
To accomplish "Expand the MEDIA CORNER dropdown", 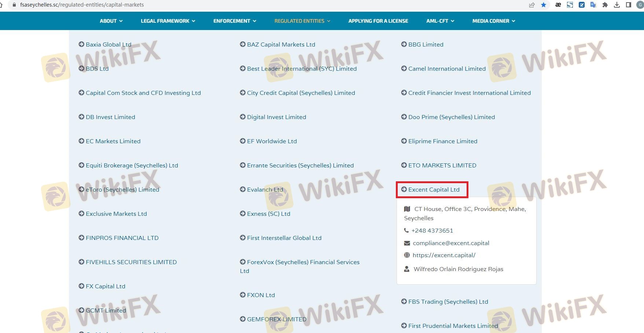I will click(x=493, y=21).
